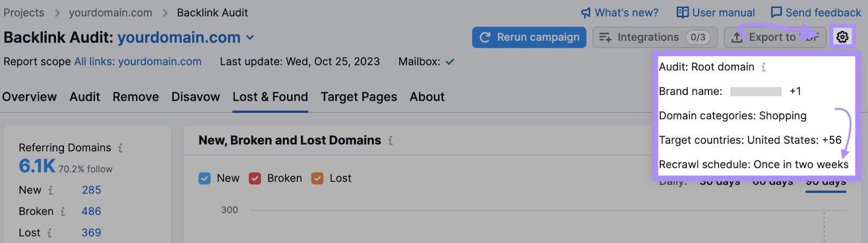Open the All links: yourdomain.com report scope
Viewport: 868px width, 243px height.
coord(138,62)
